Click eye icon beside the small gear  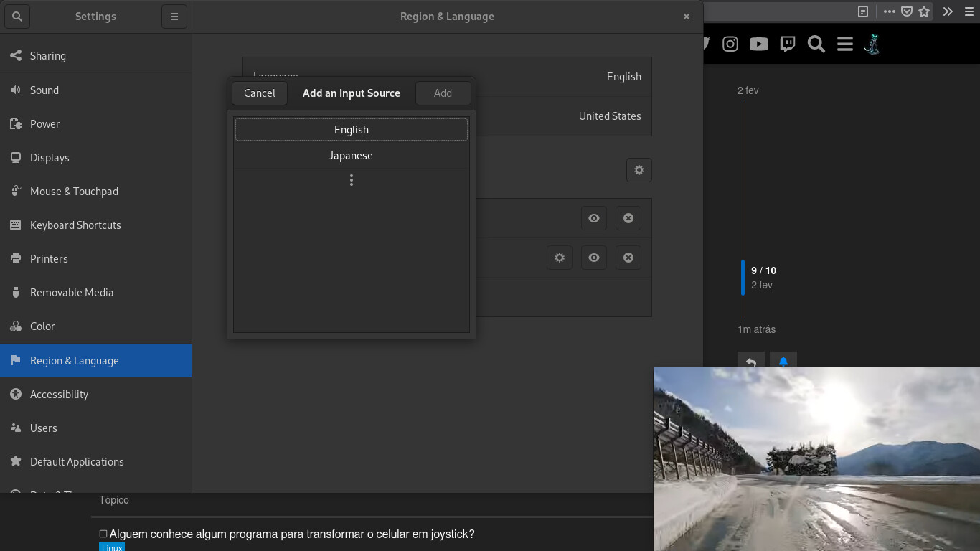coord(593,258)
